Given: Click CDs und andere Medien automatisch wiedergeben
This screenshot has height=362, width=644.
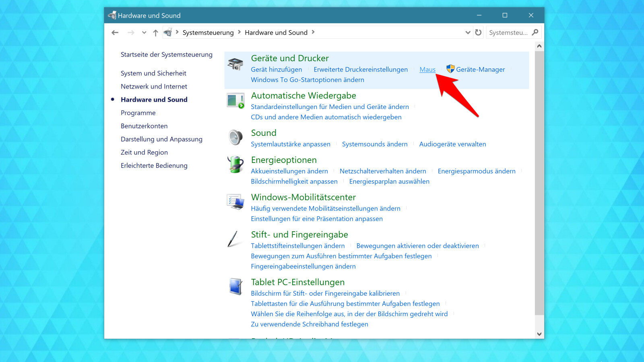Looking at the screenshot, I should [326, 117].
